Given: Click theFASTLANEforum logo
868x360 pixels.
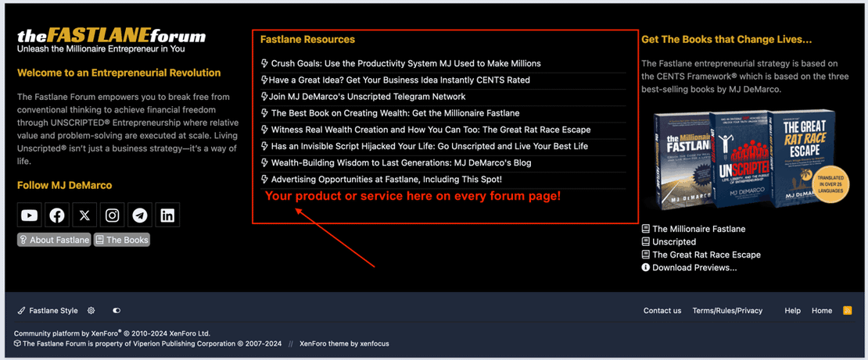Looking at the screenshot, I should (111, 36).
